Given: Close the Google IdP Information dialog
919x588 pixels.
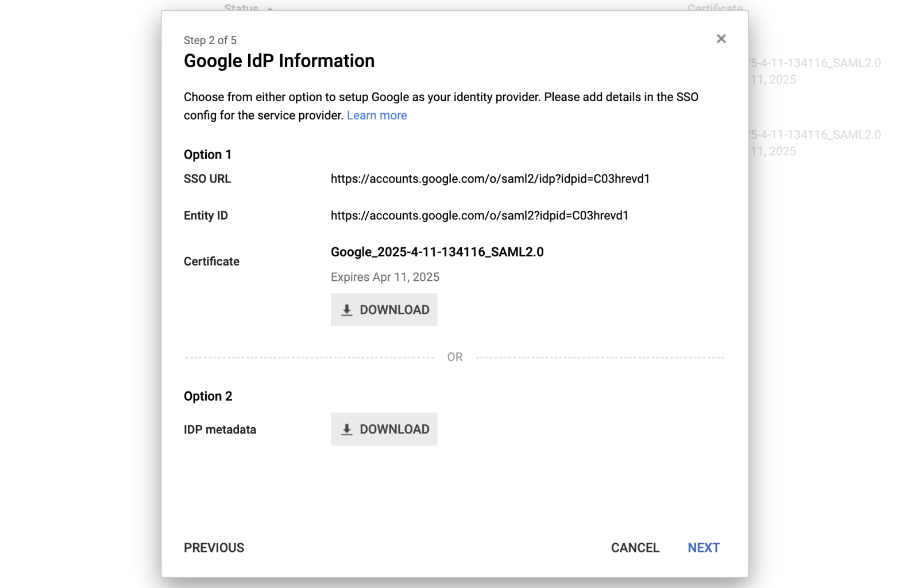Looking at the screenshot, I should click(x=721, y=38).
